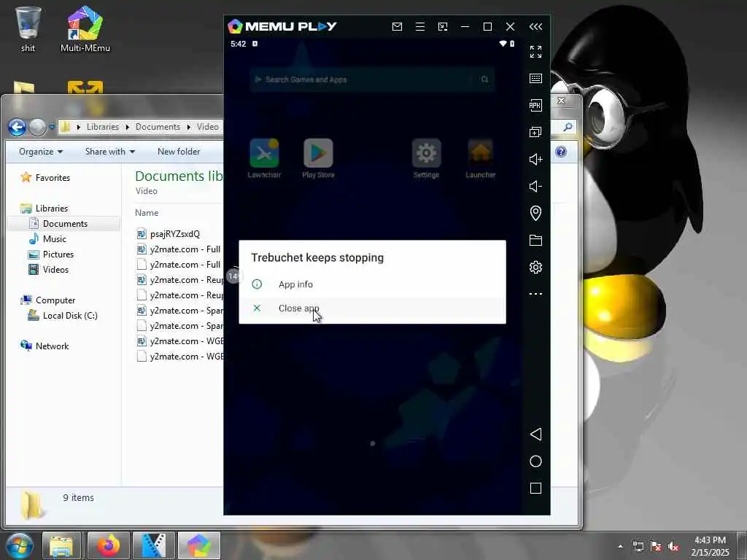This screenshot has width=747, height=560.
Task: Open Recycle Bin named shit
Action: tap(28, 29)
